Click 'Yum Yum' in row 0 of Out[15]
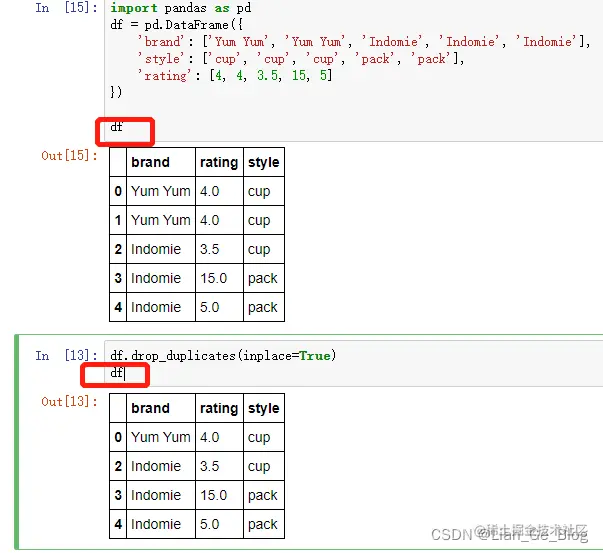This screenshot has height=553, width=603. click(x=161, y=191)
